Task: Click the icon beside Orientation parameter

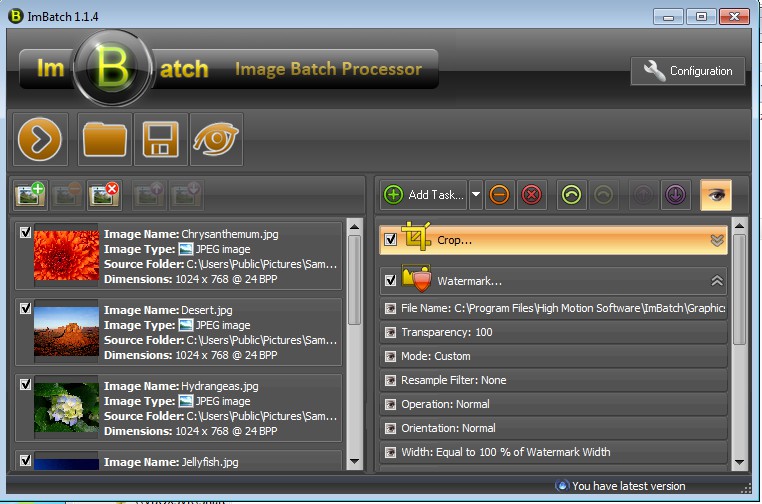Action: click(390, 428)
